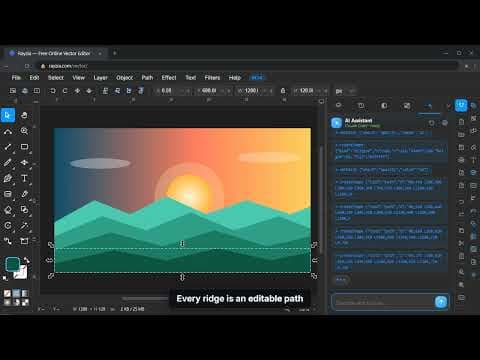Screen dimensions: 480x360
Task: Open the Path menu
Action: pyautogui.click(x=147, y=78)
